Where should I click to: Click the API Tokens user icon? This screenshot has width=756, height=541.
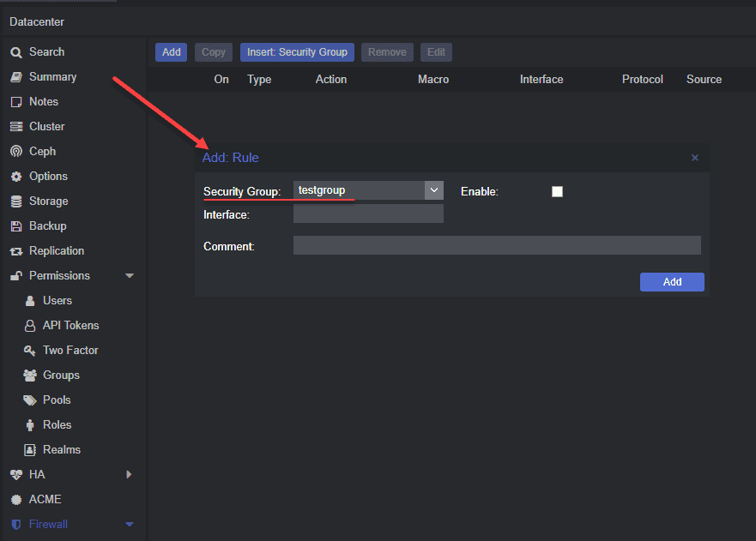pos(29,326)
